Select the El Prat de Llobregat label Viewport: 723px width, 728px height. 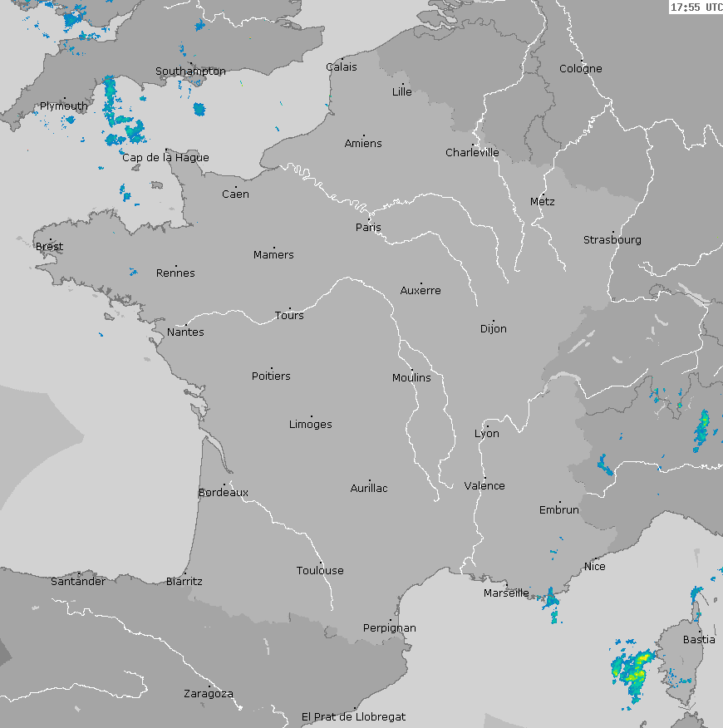[x=353, y=716]
